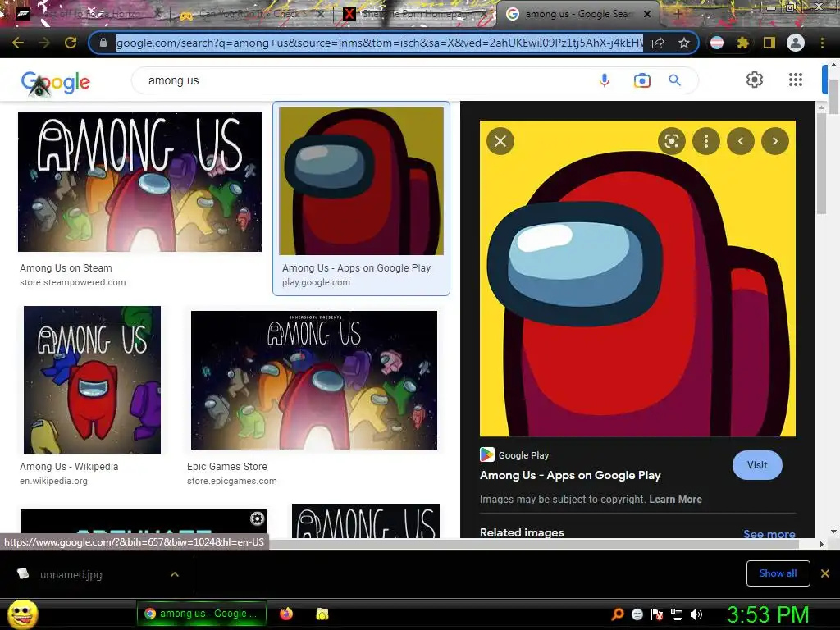Follow 'Among Us - Apps on Google Play' result caption
Image resolution: width=840 pixels, height=630 pixels.
pos(356,268)
